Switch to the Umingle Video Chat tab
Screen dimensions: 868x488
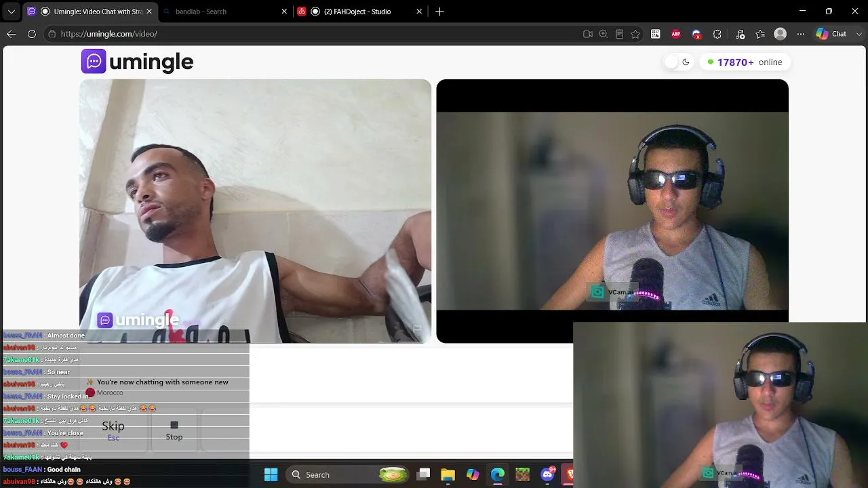click(90, 12)
